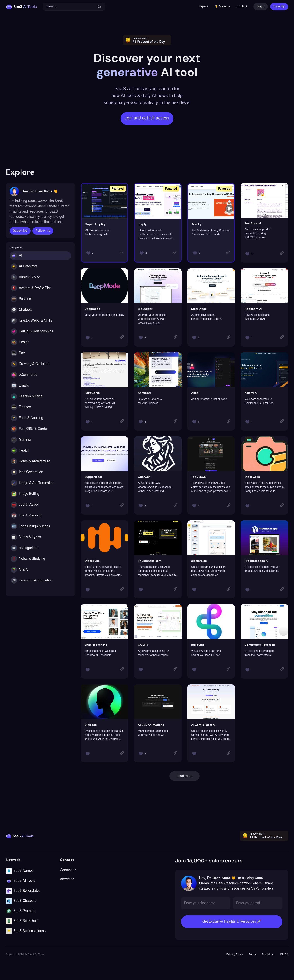The height and width of the screenshot is (980, 294).
Task: Click heart icon on Reply card
Action: (141, 253)
